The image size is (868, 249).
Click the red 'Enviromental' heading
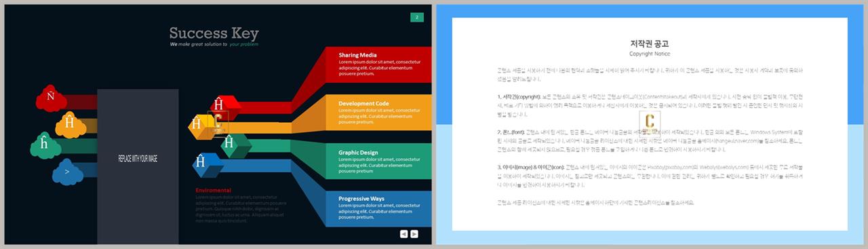point(213,191)
